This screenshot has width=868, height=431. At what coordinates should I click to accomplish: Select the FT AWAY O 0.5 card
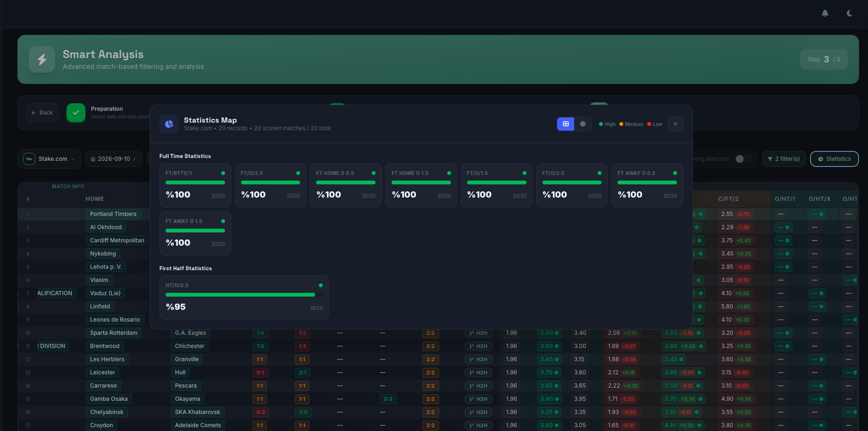tap(647, 185)
